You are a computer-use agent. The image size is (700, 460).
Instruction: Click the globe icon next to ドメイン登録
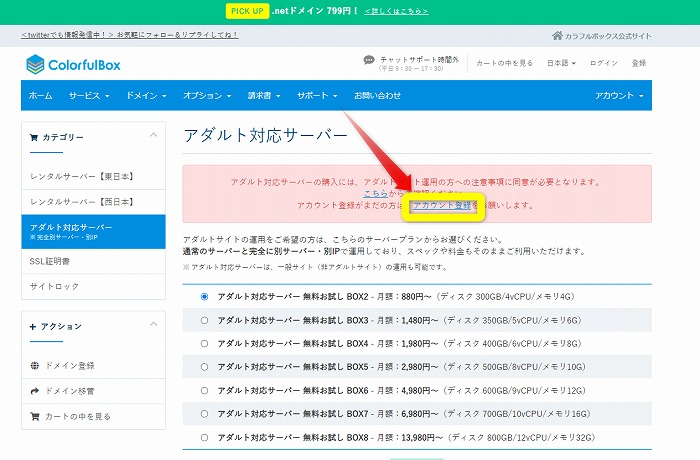point(36,366)
